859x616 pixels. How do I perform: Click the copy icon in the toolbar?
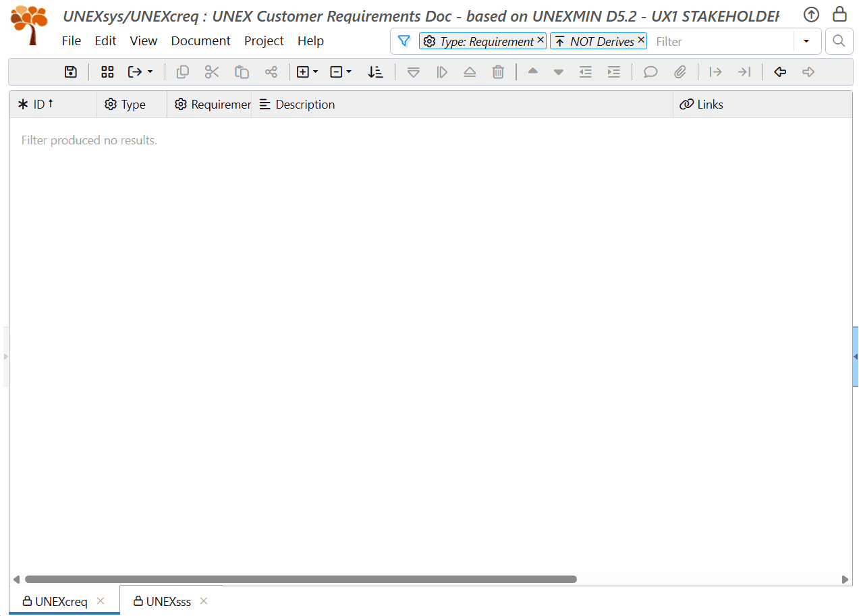click(182, 72)
